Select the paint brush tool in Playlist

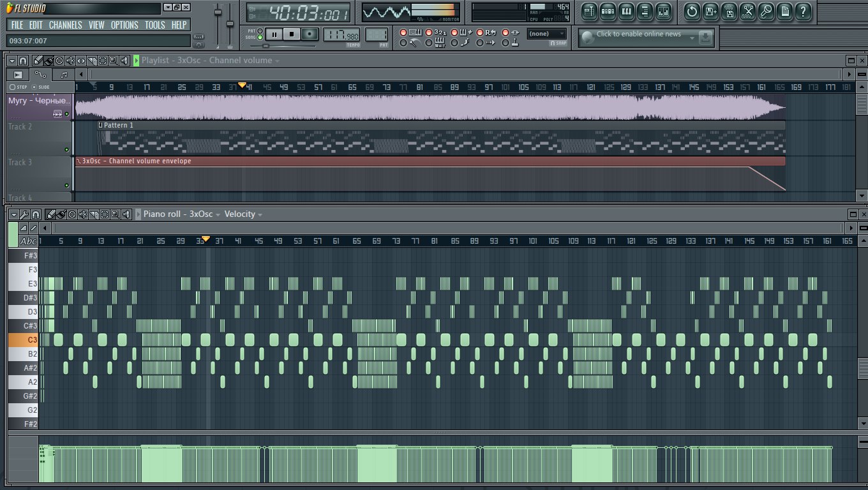tap(49, 61)
